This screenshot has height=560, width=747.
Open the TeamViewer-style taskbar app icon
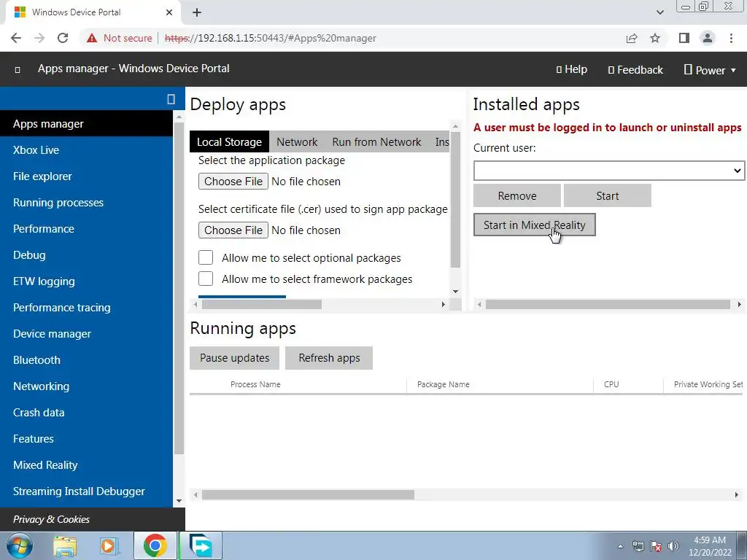[200, 545]
